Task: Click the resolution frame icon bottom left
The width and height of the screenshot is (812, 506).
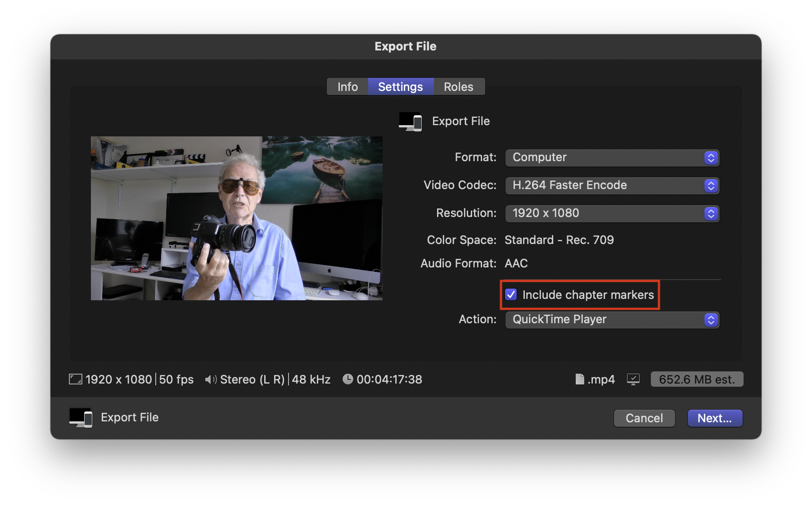Action: (75, 379)
